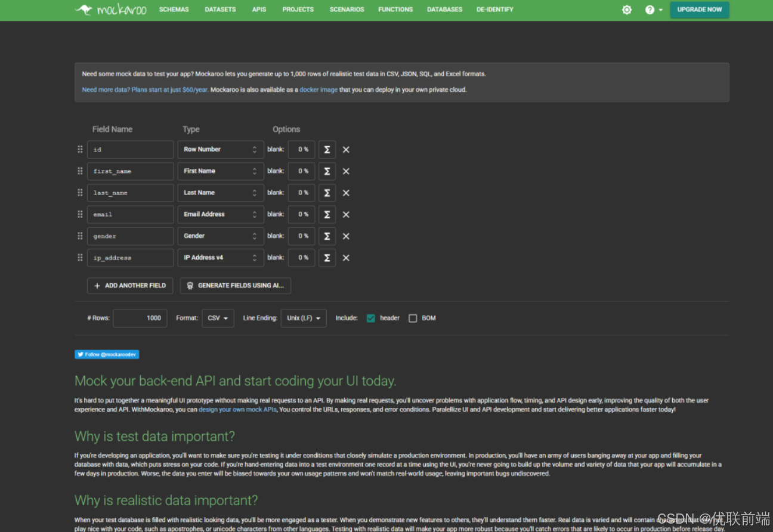Open the design your own mock APIs link

pyautogui.click(x=237, y=410)
